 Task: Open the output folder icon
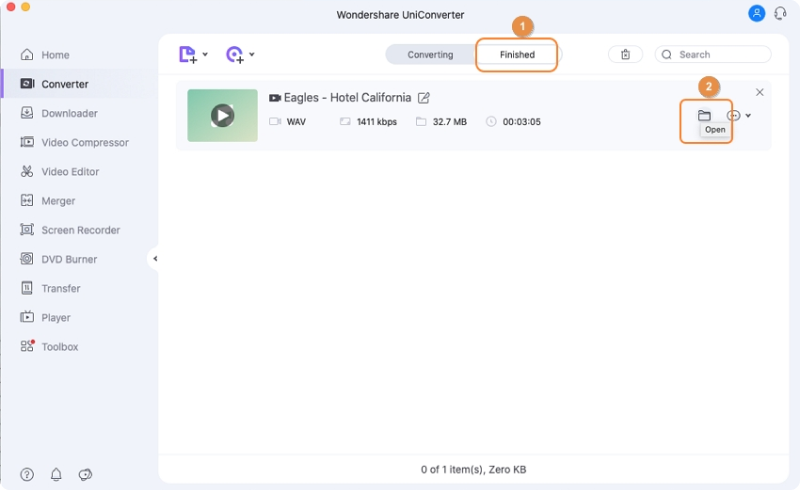coord(704,116)
